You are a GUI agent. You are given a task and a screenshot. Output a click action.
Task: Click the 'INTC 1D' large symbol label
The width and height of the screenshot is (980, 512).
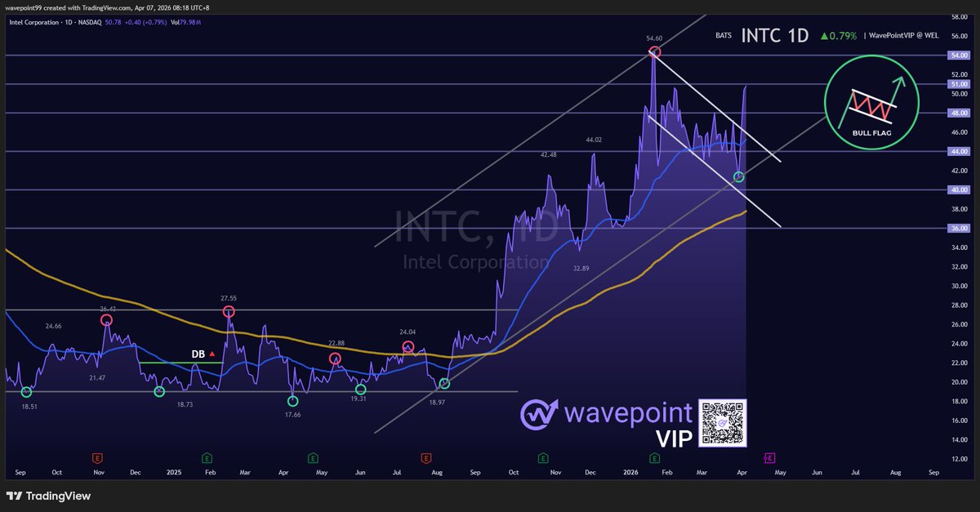pyautogui.click(x=775, y=36)
